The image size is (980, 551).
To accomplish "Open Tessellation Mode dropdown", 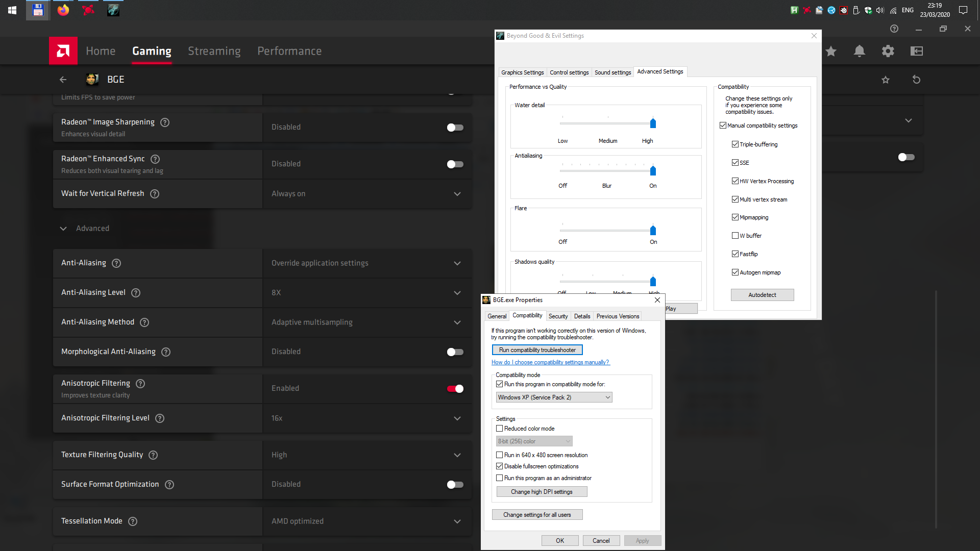I will [367, 521].
